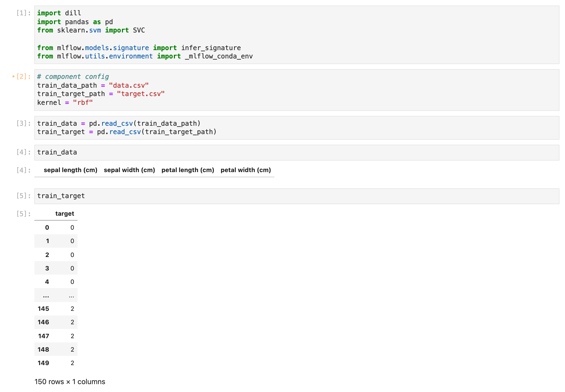The height and width of the screenshot is (392, 565).
Task: Click row index 4 in target table
Action: click(47, 282)
